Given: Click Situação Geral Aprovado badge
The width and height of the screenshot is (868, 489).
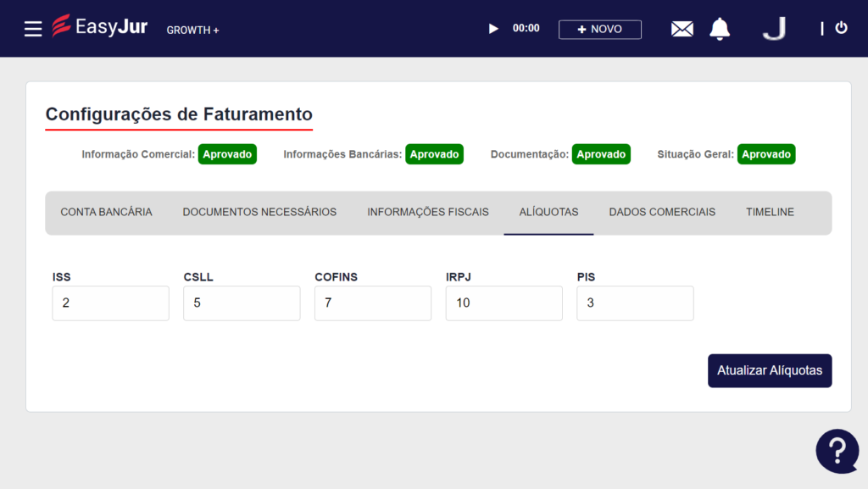Looking at the screenshot, I should 766,154.
